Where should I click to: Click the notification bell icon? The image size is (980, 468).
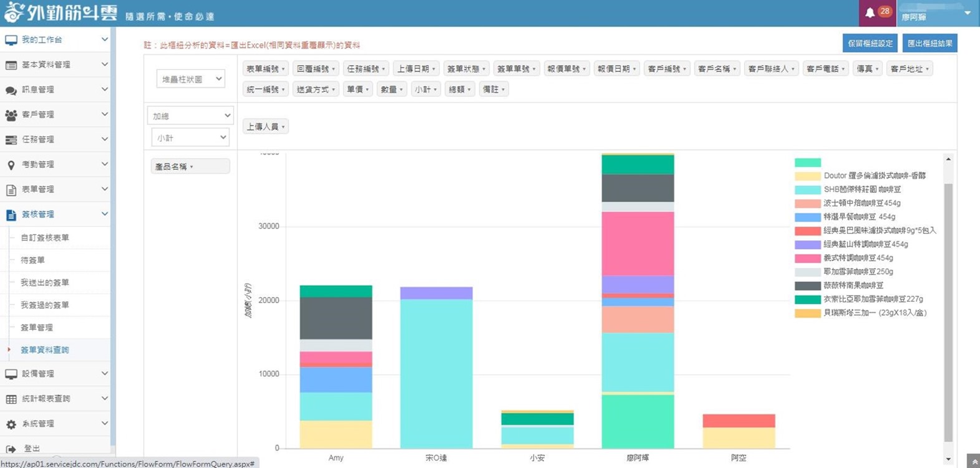(x=870, y=12)
